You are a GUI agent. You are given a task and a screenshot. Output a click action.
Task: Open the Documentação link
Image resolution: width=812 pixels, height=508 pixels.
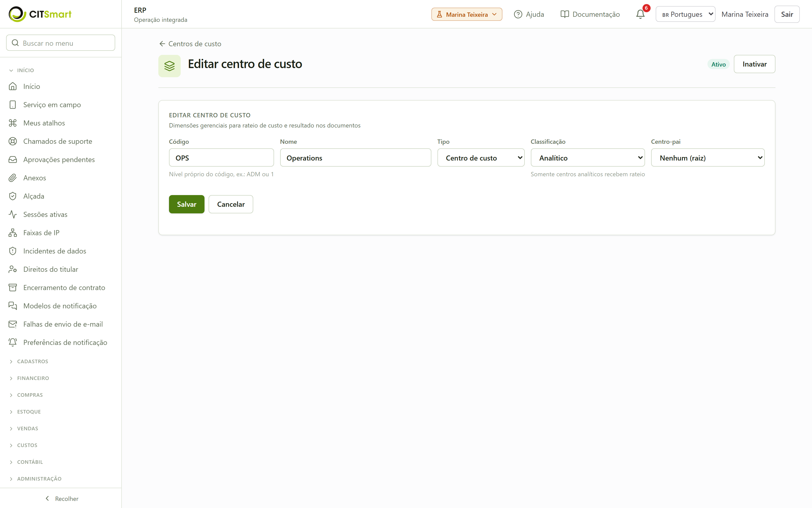[590, 14]
